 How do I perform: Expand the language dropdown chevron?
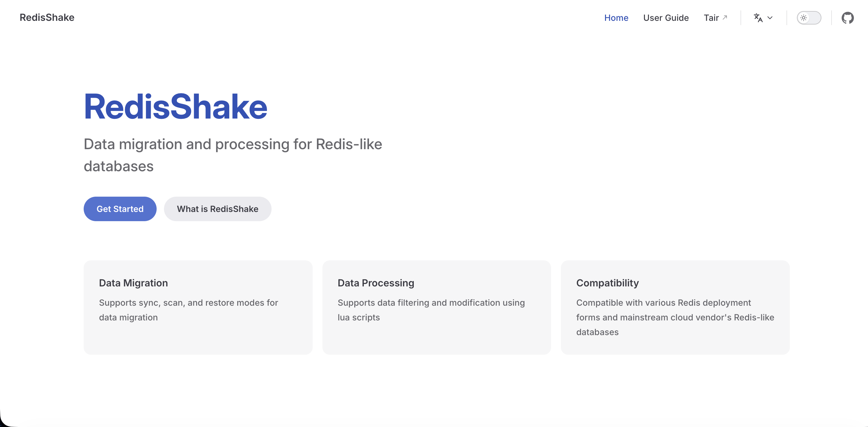pyautogui.click(x=770, y=18)
